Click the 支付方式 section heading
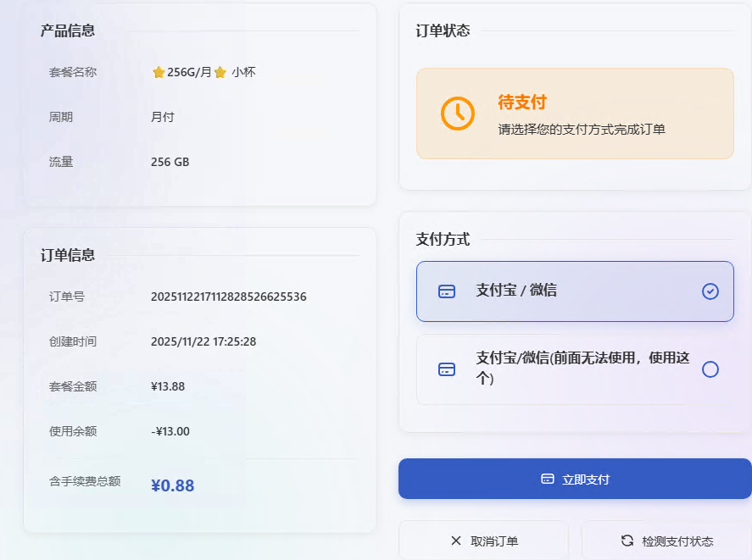Screen dimensions: 752x560 443,240
